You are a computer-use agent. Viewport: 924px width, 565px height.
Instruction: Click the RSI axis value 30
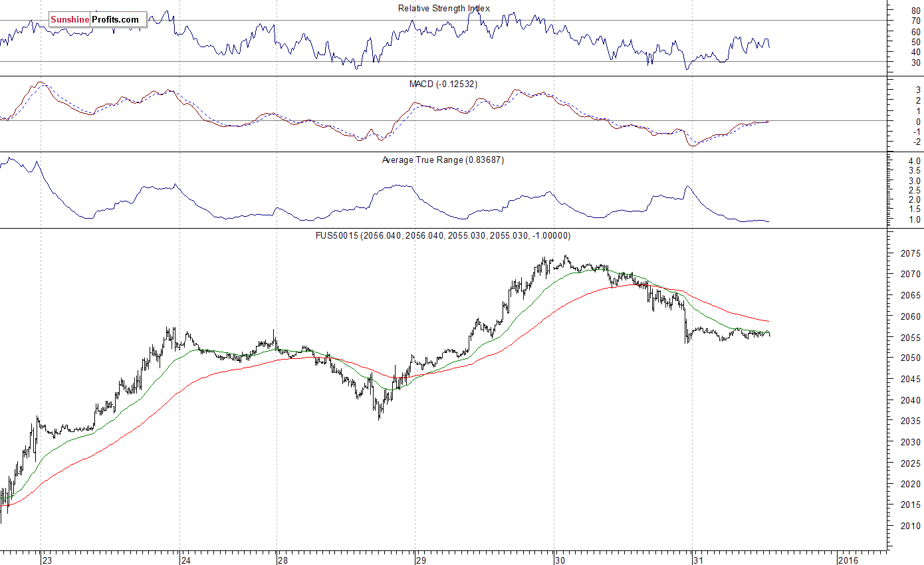(916, 62)
